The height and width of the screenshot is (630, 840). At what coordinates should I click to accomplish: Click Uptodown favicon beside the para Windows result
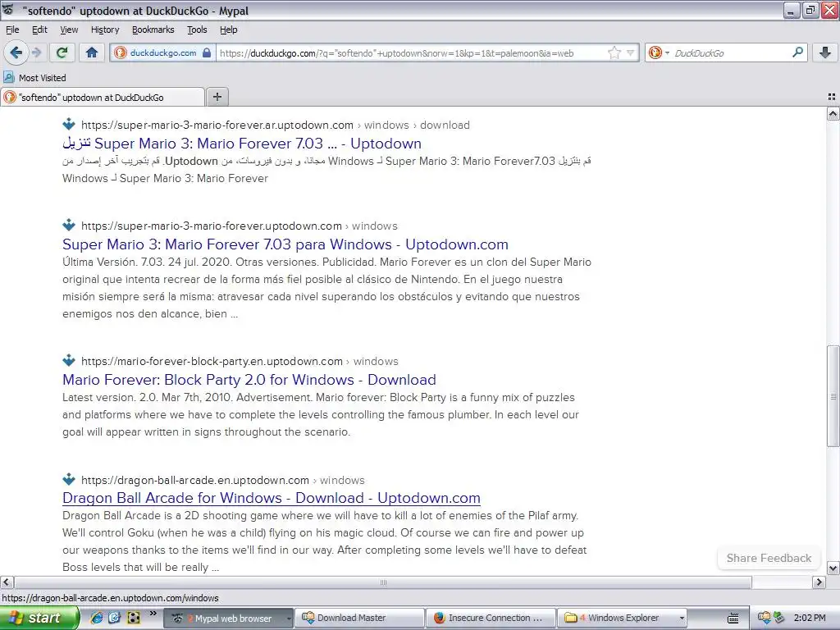pos(69,225)
